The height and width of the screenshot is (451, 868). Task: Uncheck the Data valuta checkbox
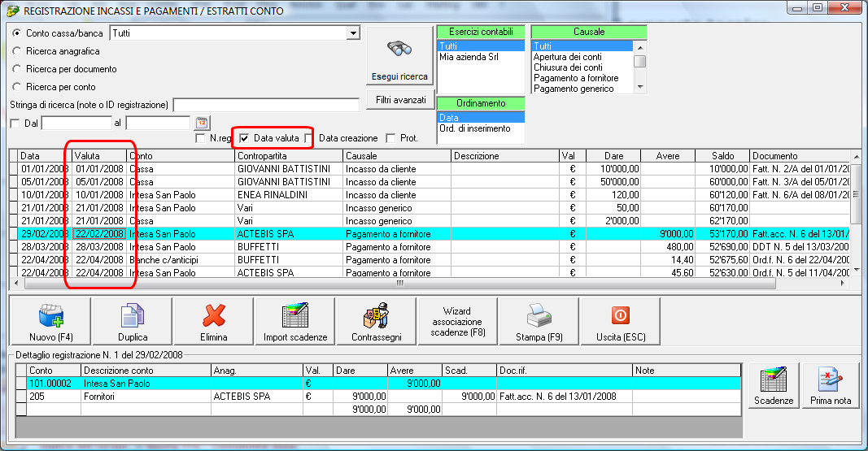click(244, 138)
